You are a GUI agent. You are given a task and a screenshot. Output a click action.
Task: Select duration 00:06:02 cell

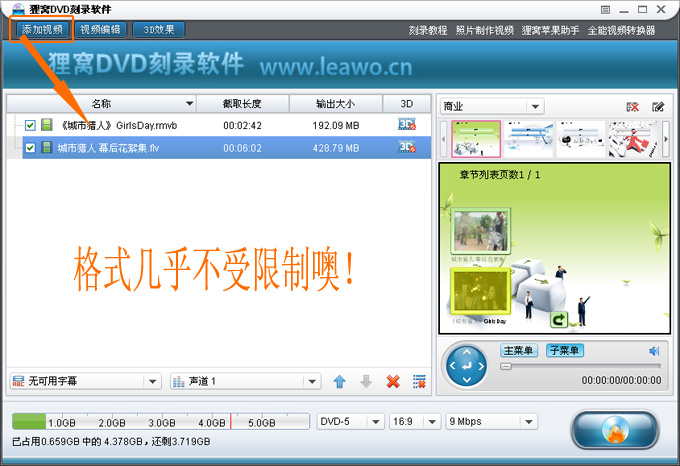(242, 148)
